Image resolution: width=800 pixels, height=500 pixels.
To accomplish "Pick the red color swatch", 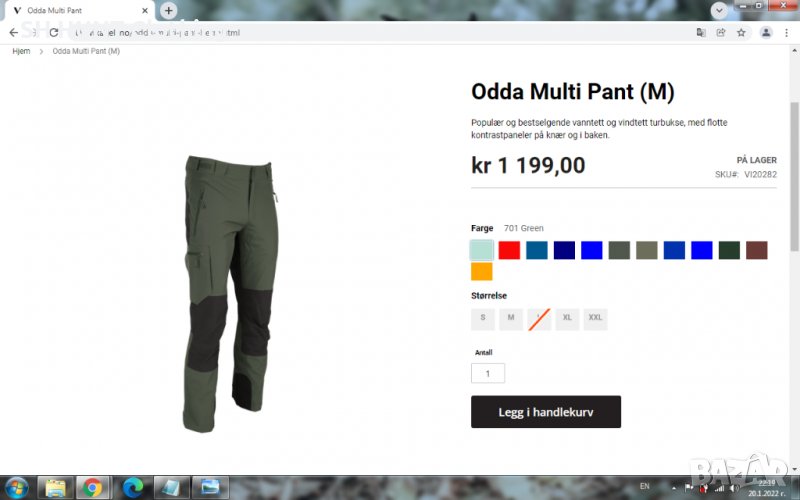I will 509,251.
